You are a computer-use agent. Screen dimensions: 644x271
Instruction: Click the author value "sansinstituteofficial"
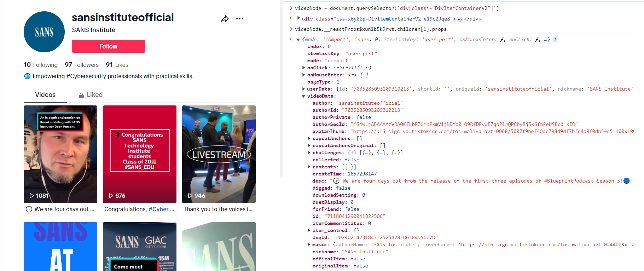[x=370, y=103]
